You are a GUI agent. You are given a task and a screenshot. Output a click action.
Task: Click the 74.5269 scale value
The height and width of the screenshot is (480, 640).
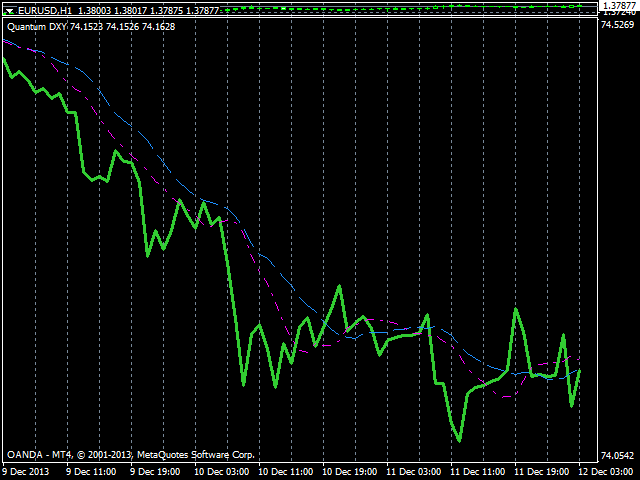[x=618, y=25]
